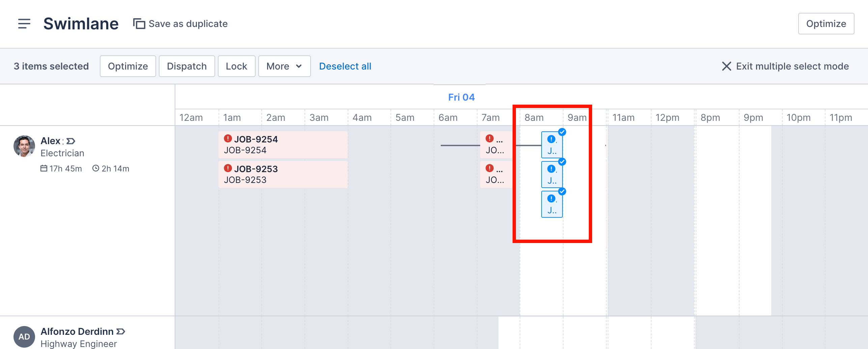Deselect the top highlighted job via its checkmark
868x349 pixels.
[x=562, y=132]
